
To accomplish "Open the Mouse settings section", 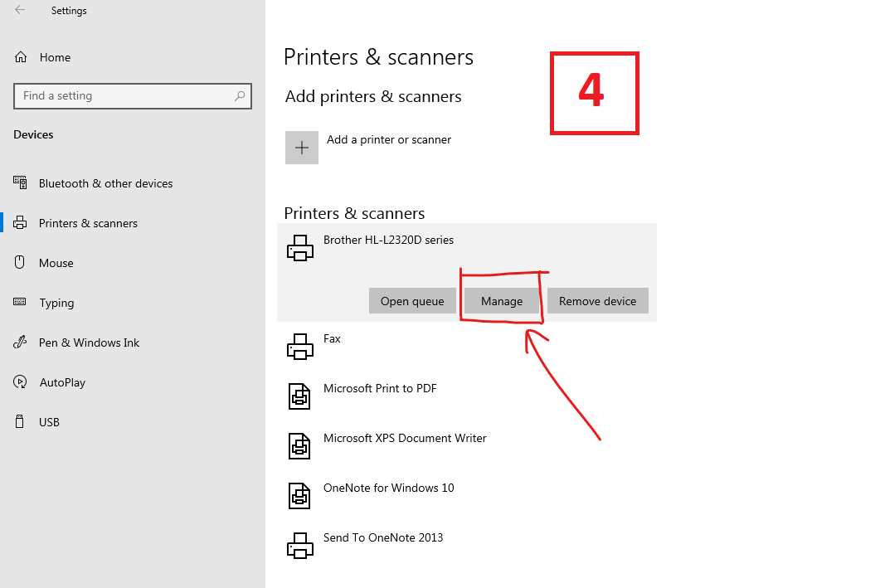I will tap(56, 263).
